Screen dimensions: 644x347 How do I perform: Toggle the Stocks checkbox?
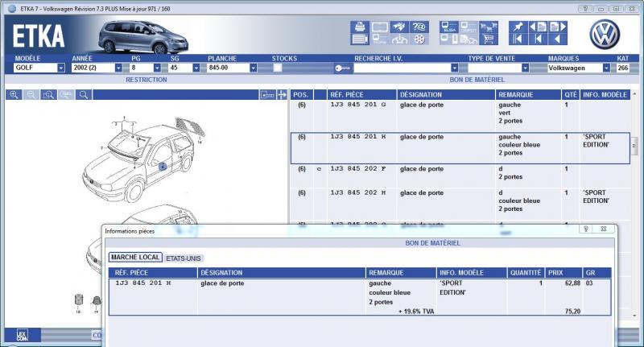277,68
